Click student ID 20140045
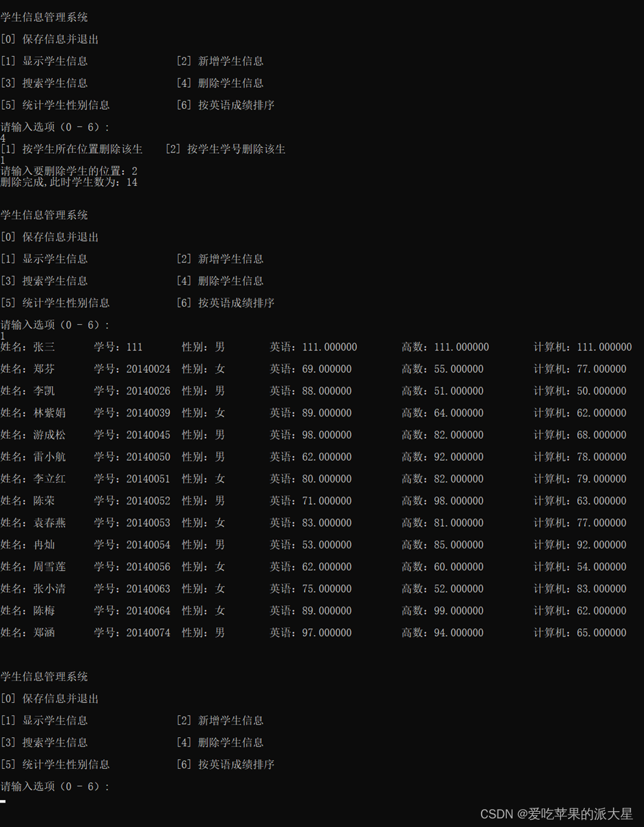 pyautogui.click(x=148, y=435)
